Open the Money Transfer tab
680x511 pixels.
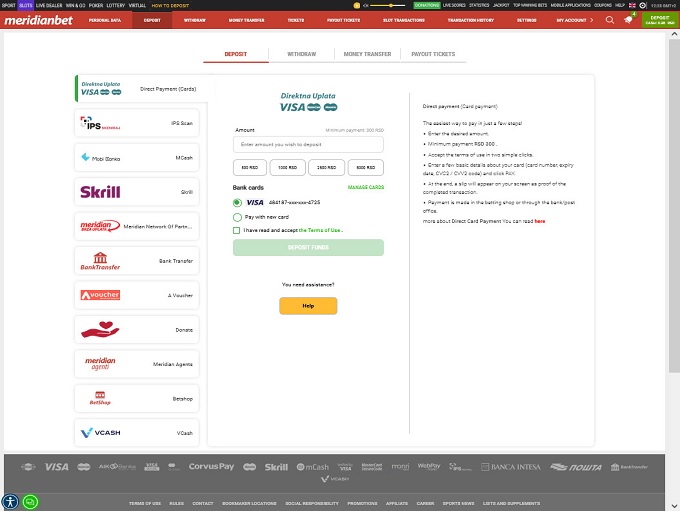click(366, 55)
